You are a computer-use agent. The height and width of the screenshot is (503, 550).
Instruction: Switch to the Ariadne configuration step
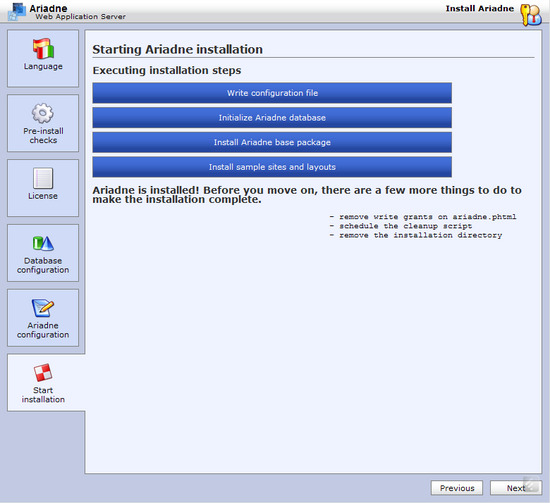point(43,318)
